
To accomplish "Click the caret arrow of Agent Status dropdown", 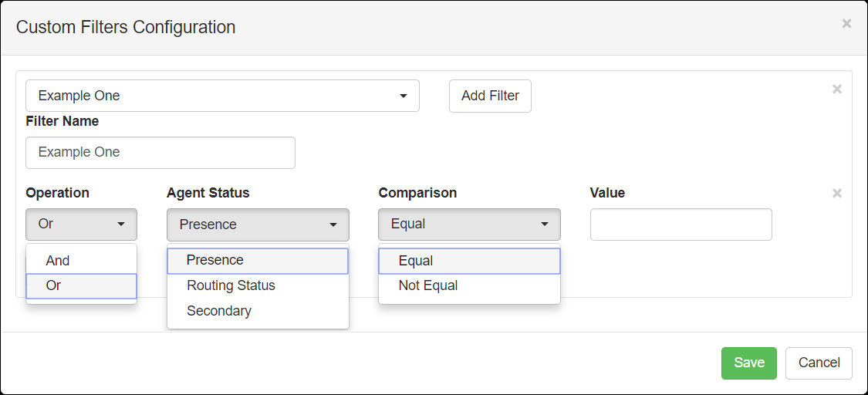I will point(333,225).
